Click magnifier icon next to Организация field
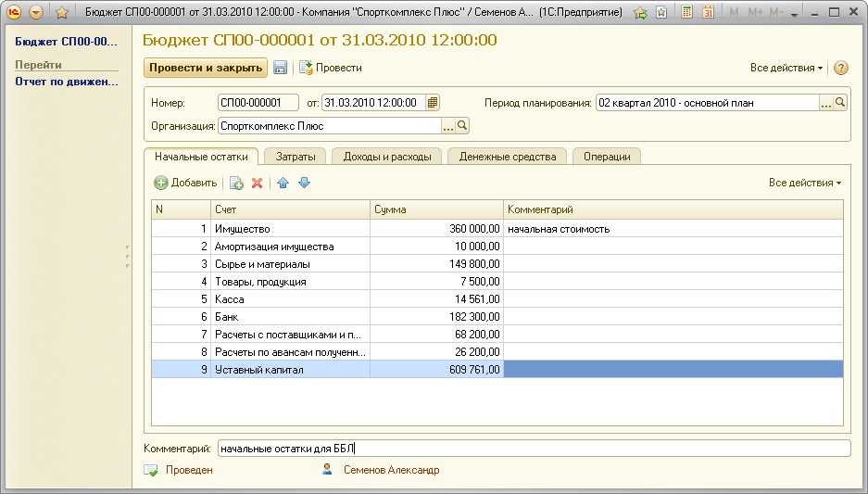Viewport: 868px width, 494px height. click(462, 126)
